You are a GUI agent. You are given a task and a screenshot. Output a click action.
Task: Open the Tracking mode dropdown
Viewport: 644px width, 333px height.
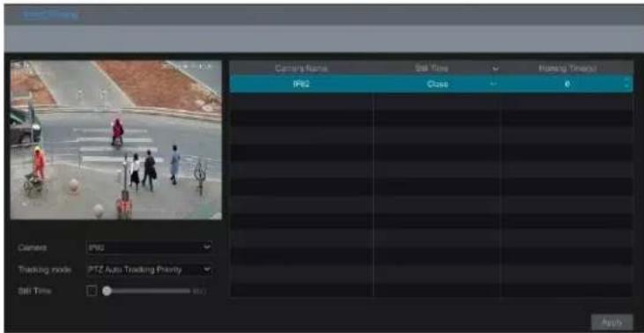[x=150, y=270]
